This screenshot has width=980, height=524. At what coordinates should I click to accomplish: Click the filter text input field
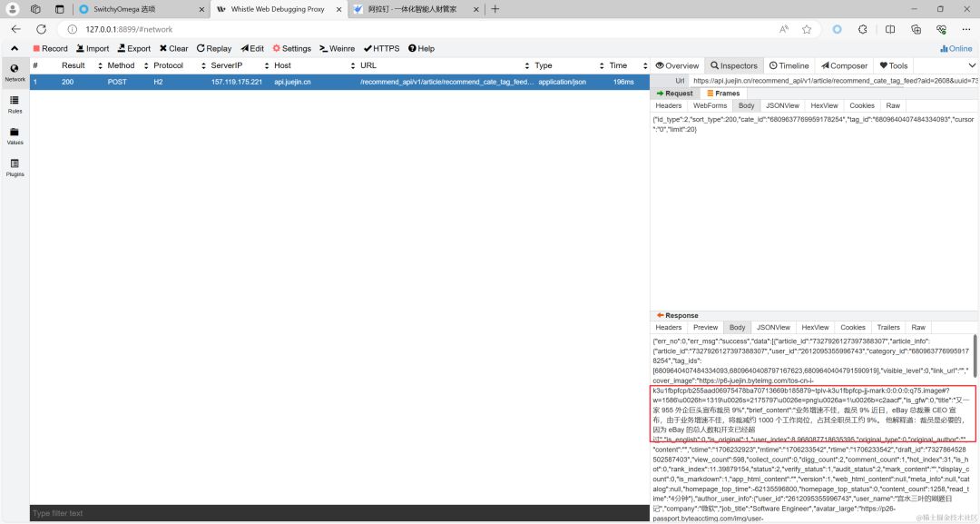336,513
